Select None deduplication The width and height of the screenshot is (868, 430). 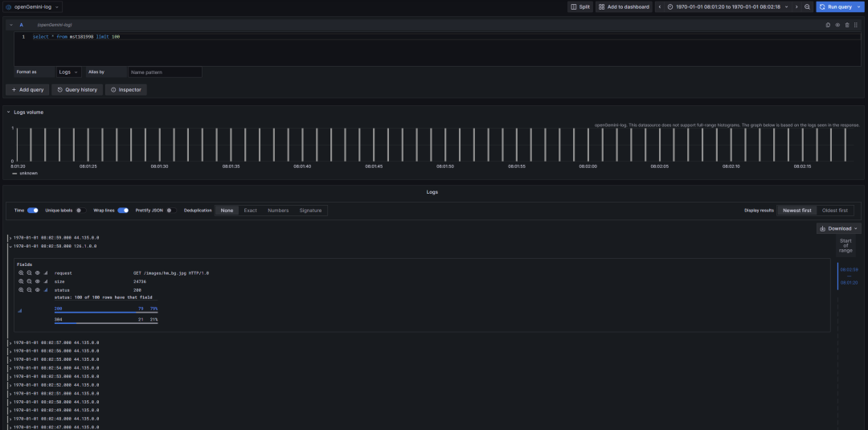click(x=227, y=211)
